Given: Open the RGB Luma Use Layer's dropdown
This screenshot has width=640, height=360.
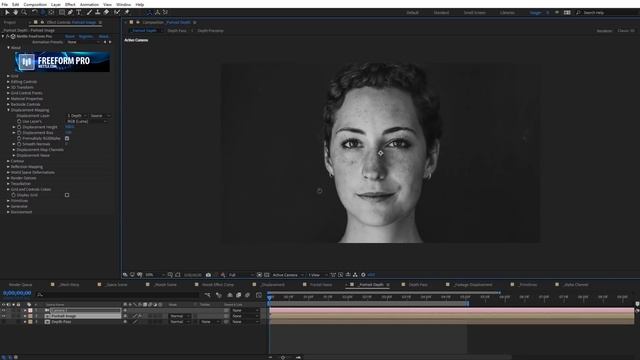Looking at the screenshot, I should [x=87, y=122].
